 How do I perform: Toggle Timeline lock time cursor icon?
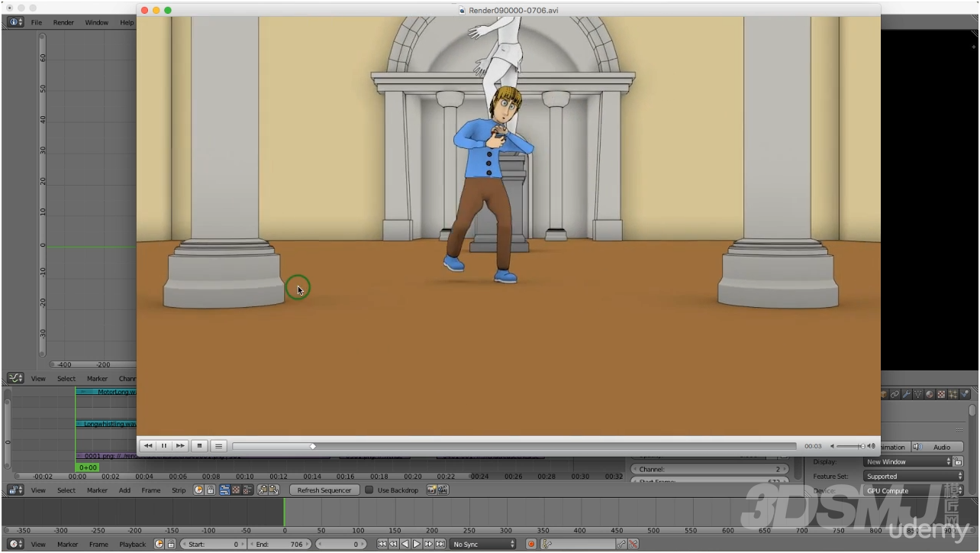coord(171,544)
